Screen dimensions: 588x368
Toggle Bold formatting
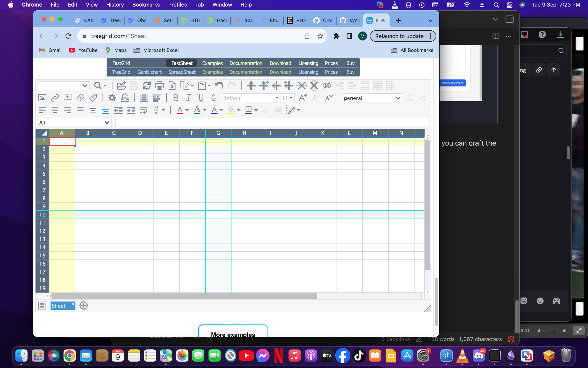click(176, 98)
